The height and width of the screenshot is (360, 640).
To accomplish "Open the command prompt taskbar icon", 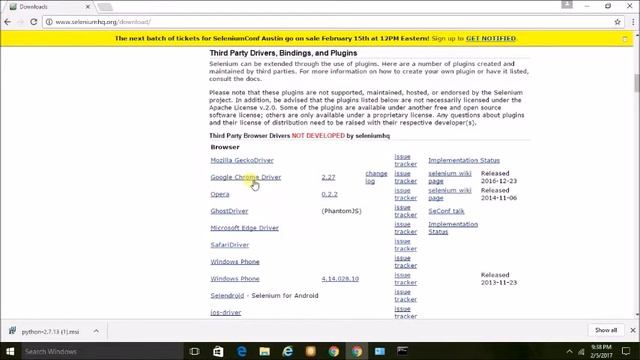I will (x=402, y=351).
